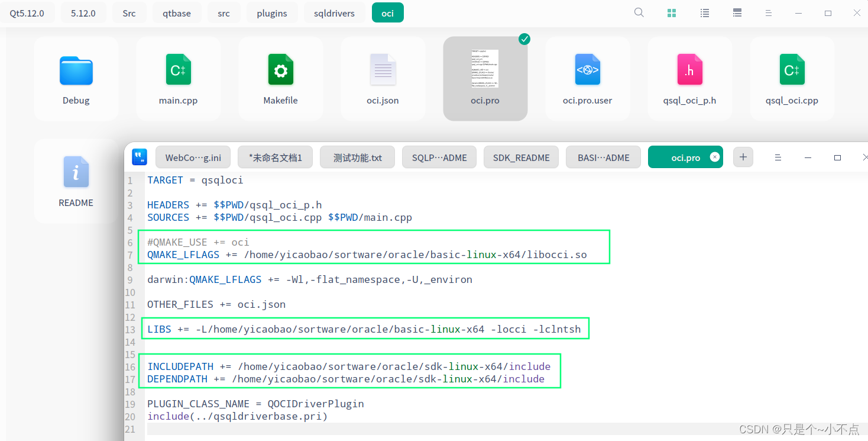Viewport: 868px width, 441px height.
Task: Open a new editor tab with plus button
Action: click(743, 157)
